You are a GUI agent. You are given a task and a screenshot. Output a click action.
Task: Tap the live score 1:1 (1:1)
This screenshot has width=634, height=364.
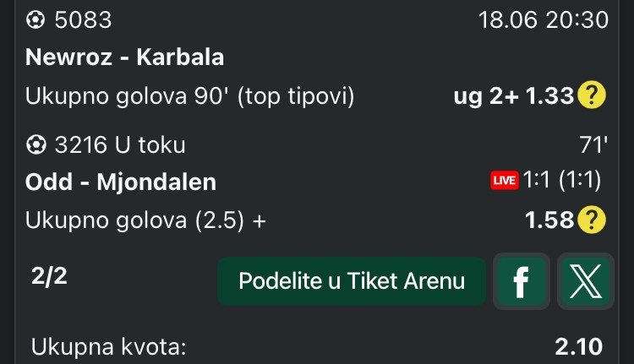click(562, 180)
